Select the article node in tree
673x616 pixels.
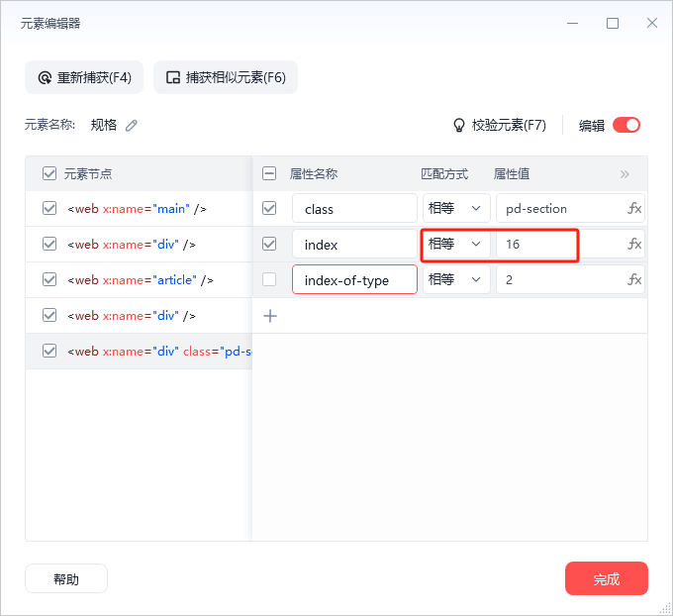[x=141, y=280]
